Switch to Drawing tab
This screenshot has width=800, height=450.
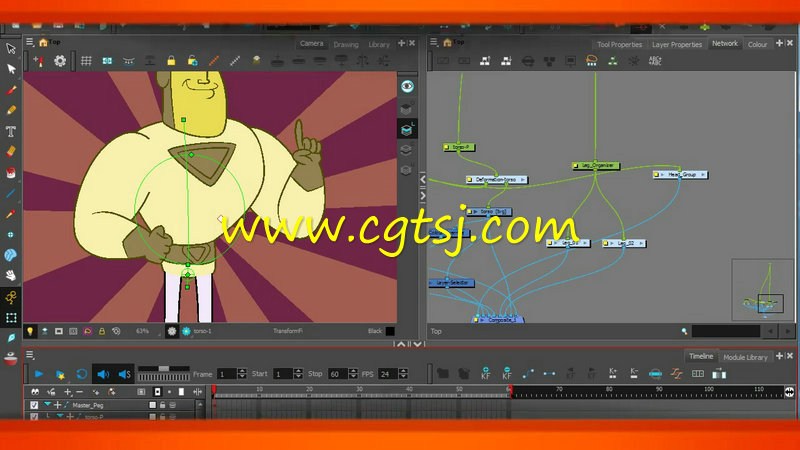pyautogui.click(x=346, y=44)
